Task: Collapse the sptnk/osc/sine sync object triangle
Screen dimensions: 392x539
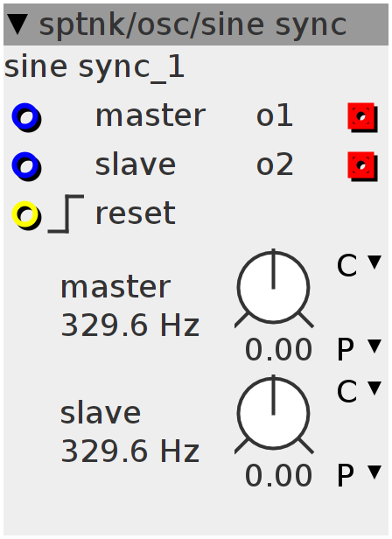Action: [17, 24]
